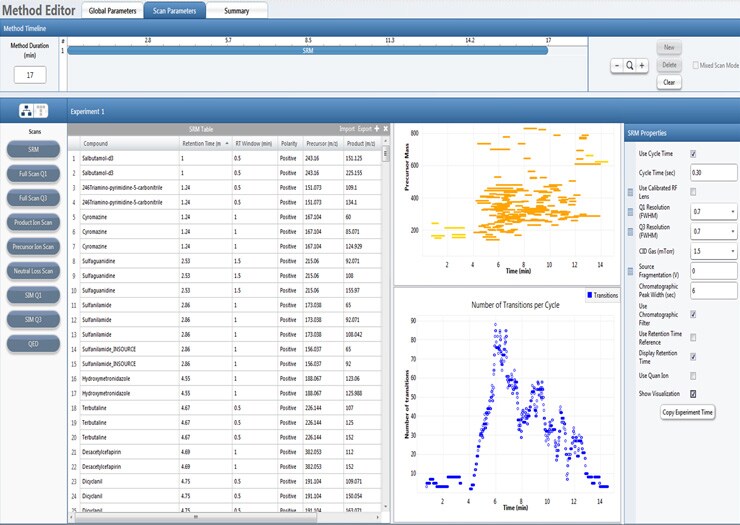This screenshot has height=525, width=740.
Task: Click Import in SRM Table header
Action: pyautogui.click(x=347, y=128)
